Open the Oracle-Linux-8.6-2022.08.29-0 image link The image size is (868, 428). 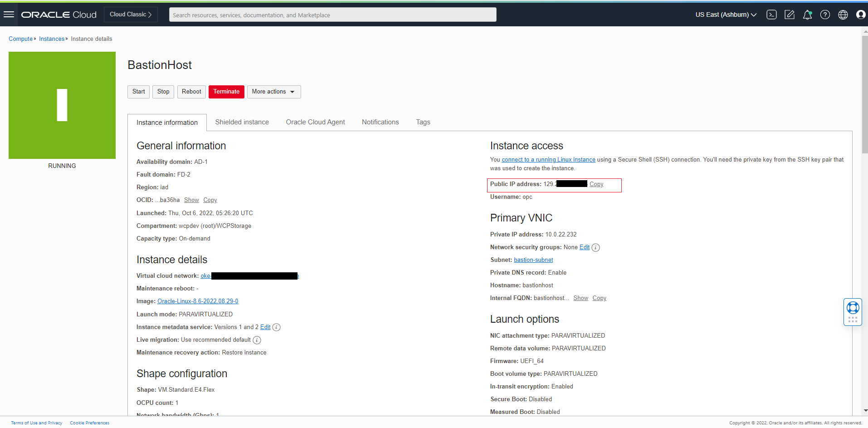[198, 301]
